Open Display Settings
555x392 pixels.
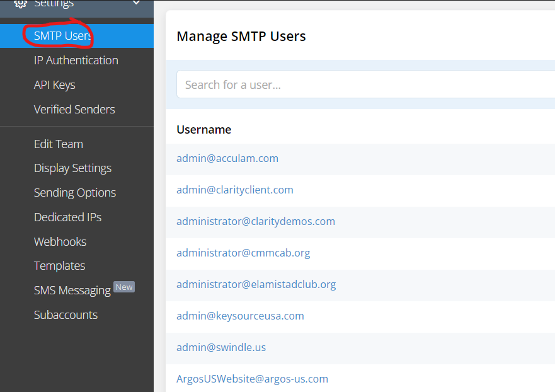[x=72, y=168]
